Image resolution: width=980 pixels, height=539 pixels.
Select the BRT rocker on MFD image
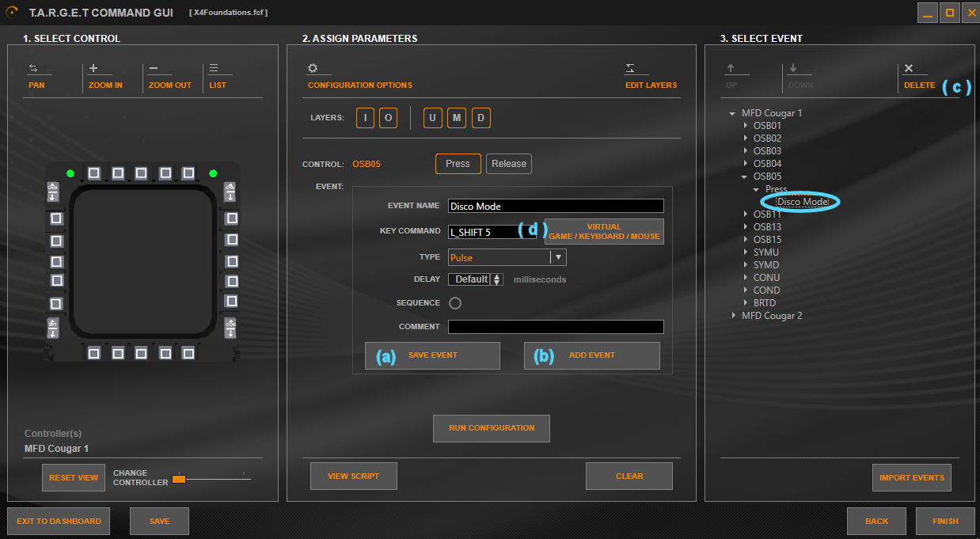pos(54,328)
